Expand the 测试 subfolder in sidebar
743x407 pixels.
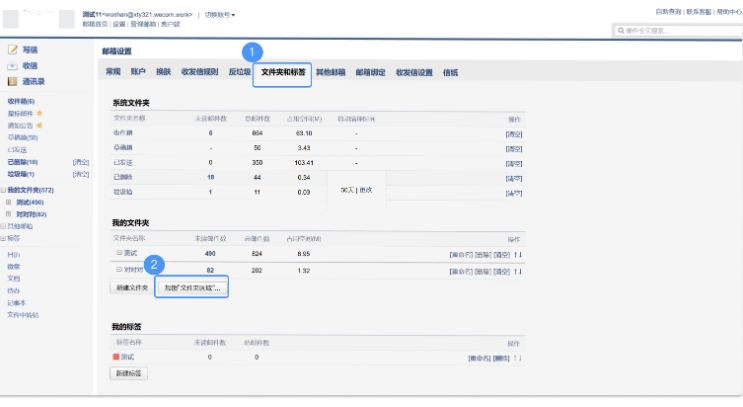[9, 202]
